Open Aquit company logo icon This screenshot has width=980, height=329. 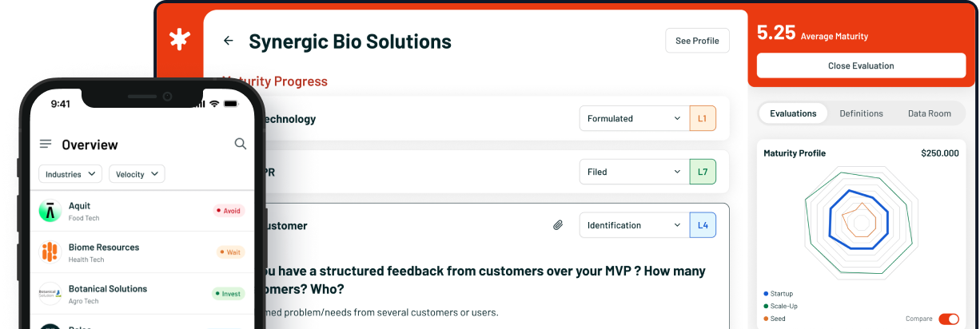[x=50, y=211]
